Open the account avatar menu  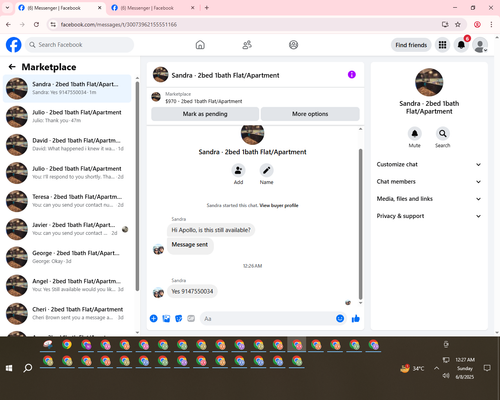click(480, 45)
